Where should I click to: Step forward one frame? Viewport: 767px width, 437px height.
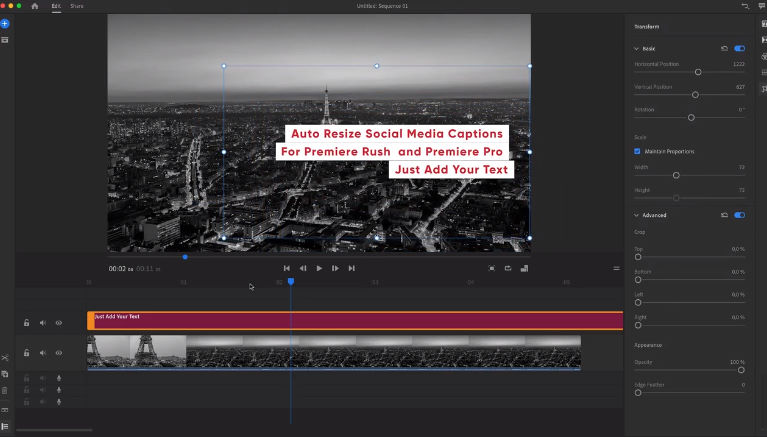tap(335, 268)
